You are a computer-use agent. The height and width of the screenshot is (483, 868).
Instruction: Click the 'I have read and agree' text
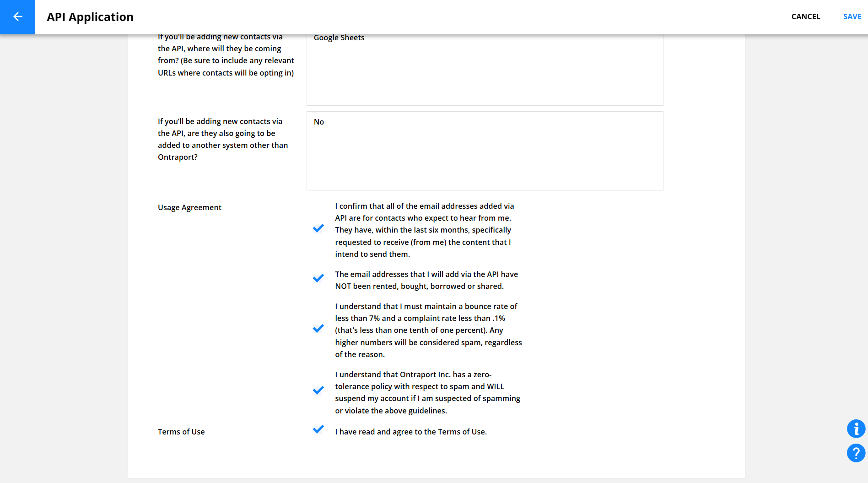[410, 432]
